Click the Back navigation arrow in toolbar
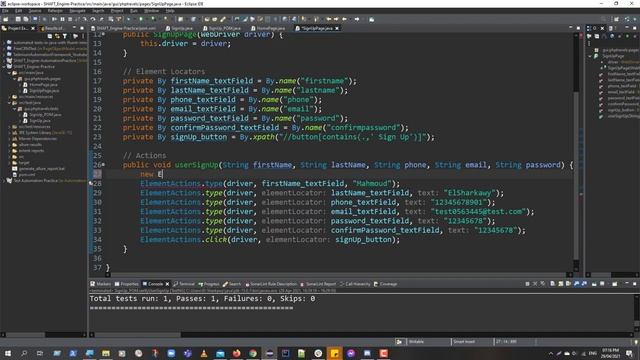The height and width of the screenshot is (360, 640). [345, 19]
